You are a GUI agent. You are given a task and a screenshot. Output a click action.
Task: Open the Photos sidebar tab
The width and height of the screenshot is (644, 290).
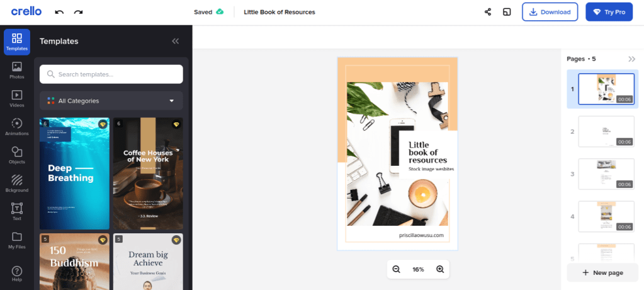click(x=17, y=69)
